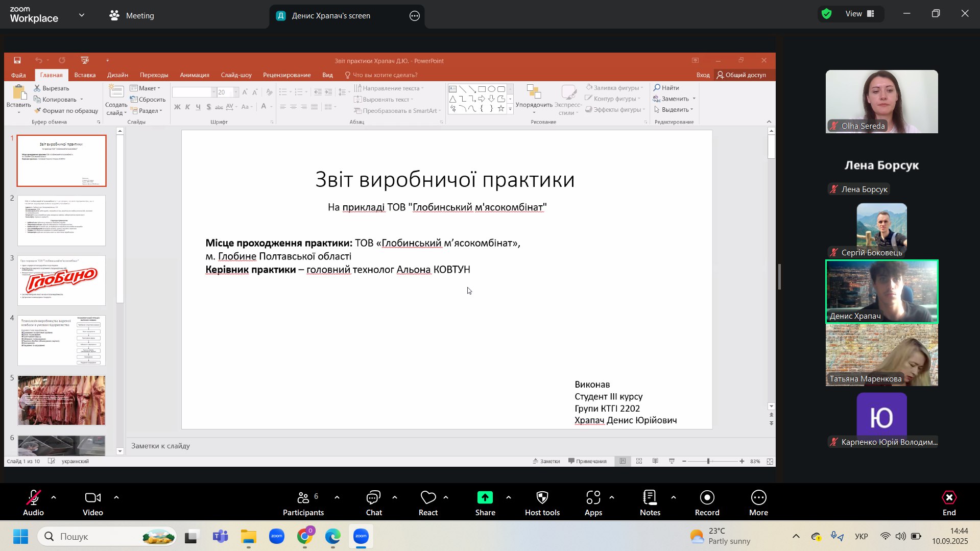Click Общий доступ share button
The width and height of the screenshot is (980, 551).
[742, 75]
